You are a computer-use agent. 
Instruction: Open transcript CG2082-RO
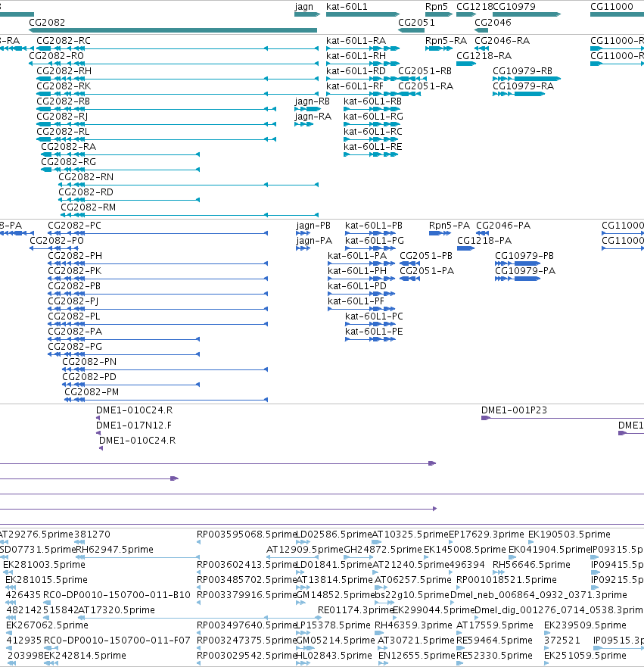point(56,56)
